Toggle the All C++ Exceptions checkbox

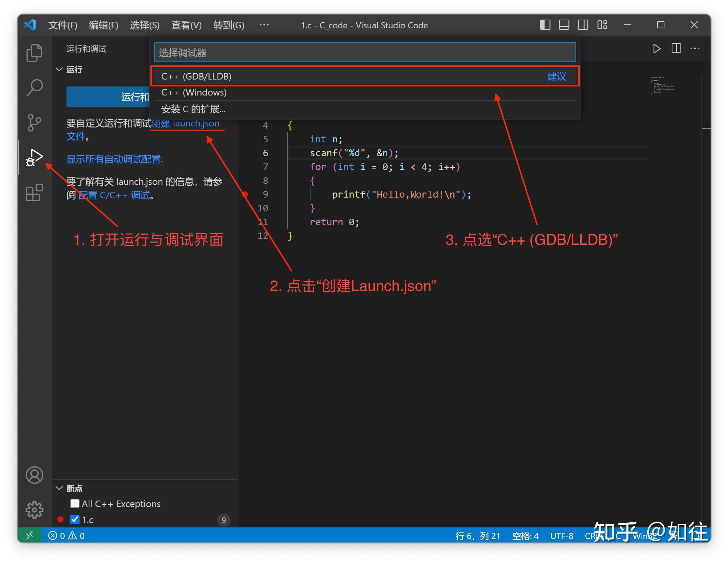point(75,503)
